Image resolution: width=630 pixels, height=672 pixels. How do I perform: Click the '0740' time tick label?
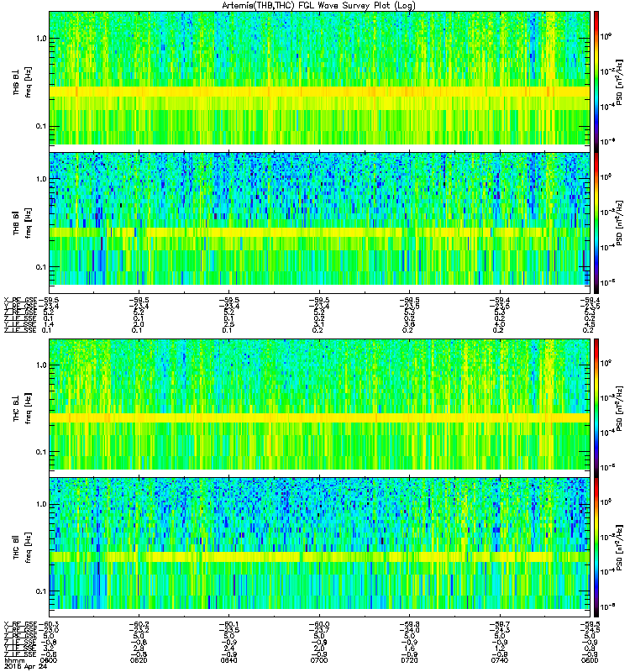[499, 660]
